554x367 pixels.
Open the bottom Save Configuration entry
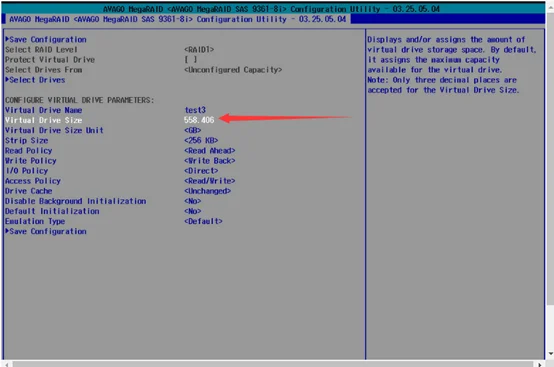pyautogui.click(x=46, y=231)
